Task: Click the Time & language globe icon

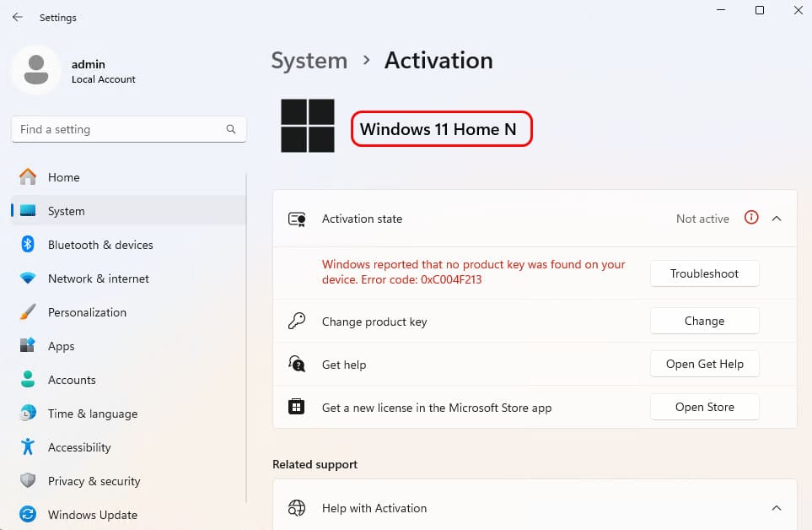Action: pyautogui.click(x=28, y=413)
